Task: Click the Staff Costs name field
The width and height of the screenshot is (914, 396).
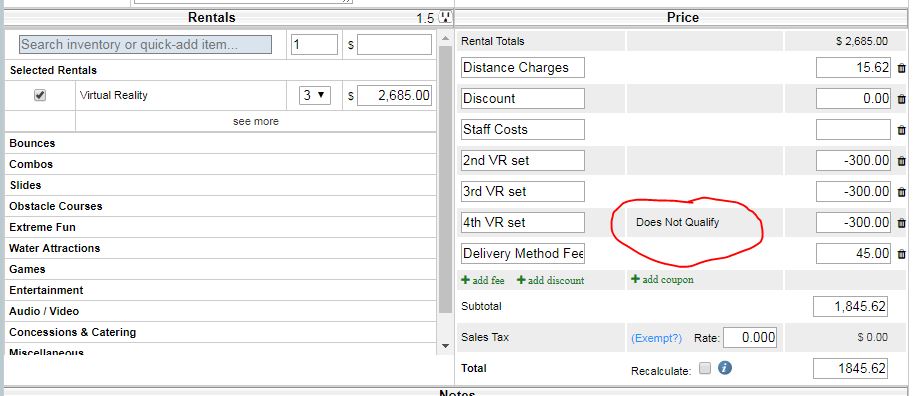Action: [523, 129]
